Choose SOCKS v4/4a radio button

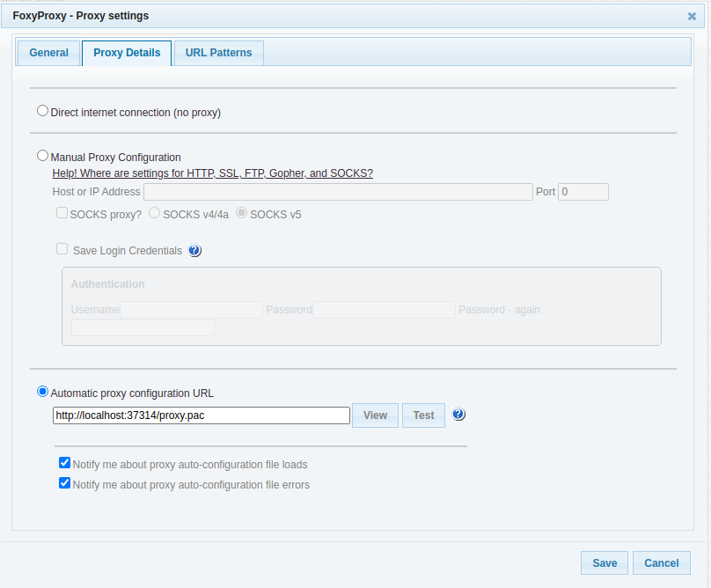pyautogui.click(x=155, y=213)
